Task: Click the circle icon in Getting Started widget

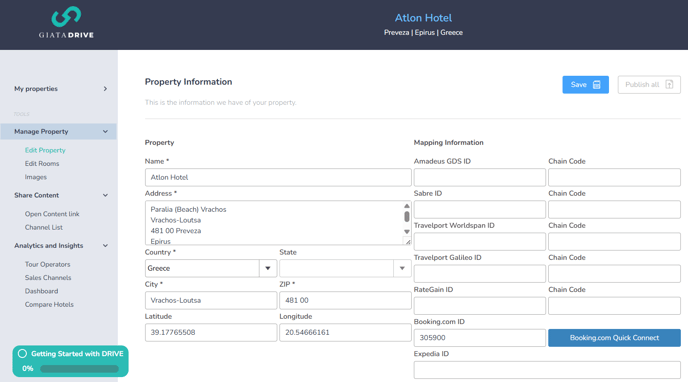Action: click(22, 353)
